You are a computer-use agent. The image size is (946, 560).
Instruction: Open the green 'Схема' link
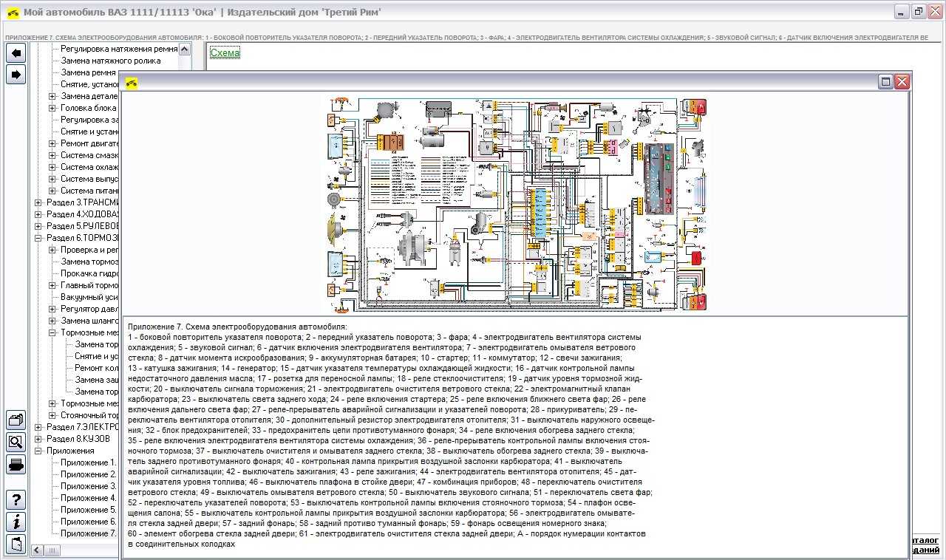[x=225, y=53]
